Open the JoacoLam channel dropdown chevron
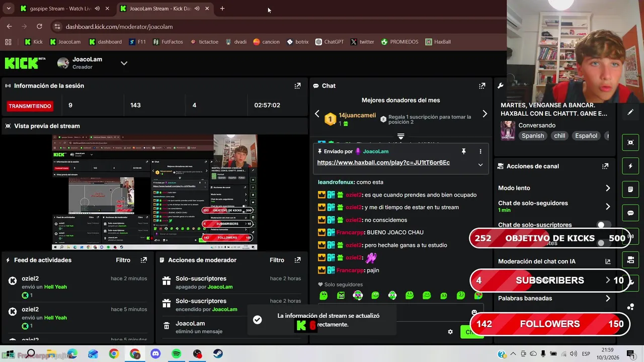644x362 pixels. pos(124,63)
